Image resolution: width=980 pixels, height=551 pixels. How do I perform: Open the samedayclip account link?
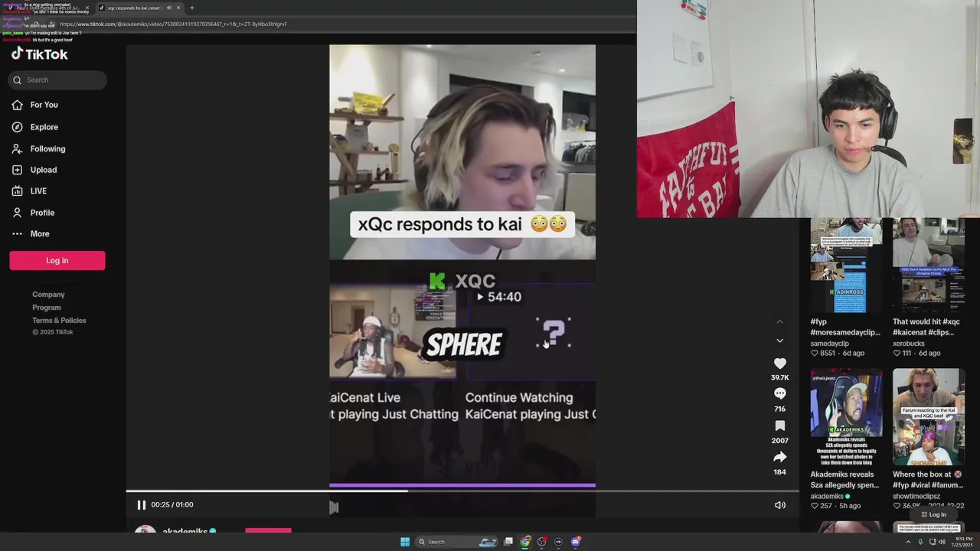point(830,344)
